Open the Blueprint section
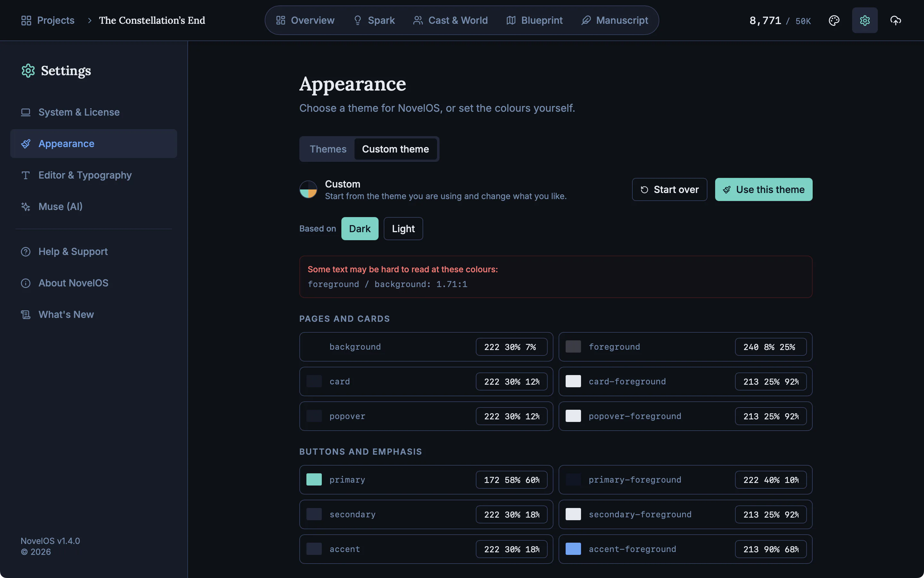924x578 pixels. tap(535, 20)
